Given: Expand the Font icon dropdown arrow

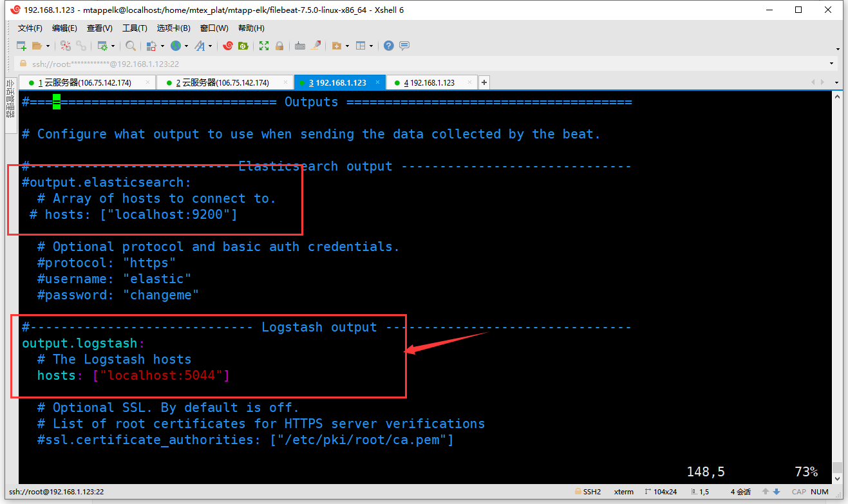Looking at the screenshot, I should click(x=210, y=46).
